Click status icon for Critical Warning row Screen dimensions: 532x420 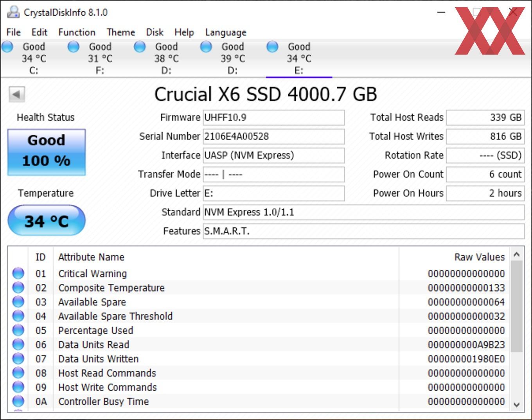pos(18,273)
